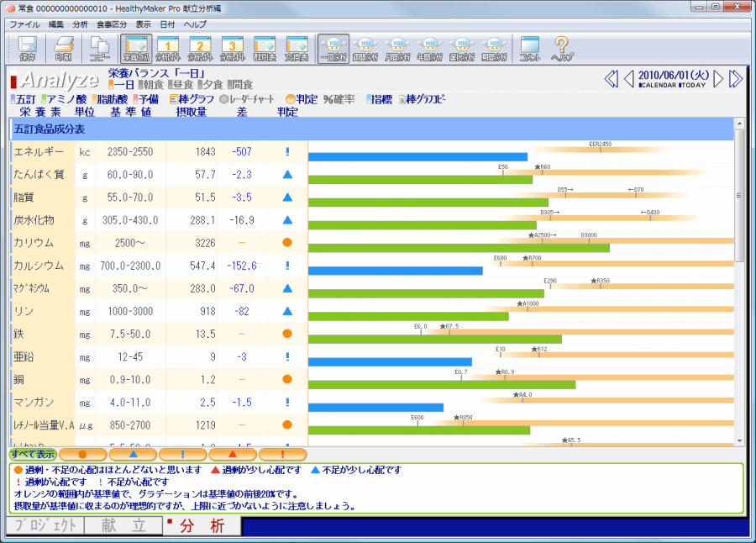The width and height of the screenshot is (756, 543).
Task: Open the 食事区分 menu
Action: click(112, 24)
